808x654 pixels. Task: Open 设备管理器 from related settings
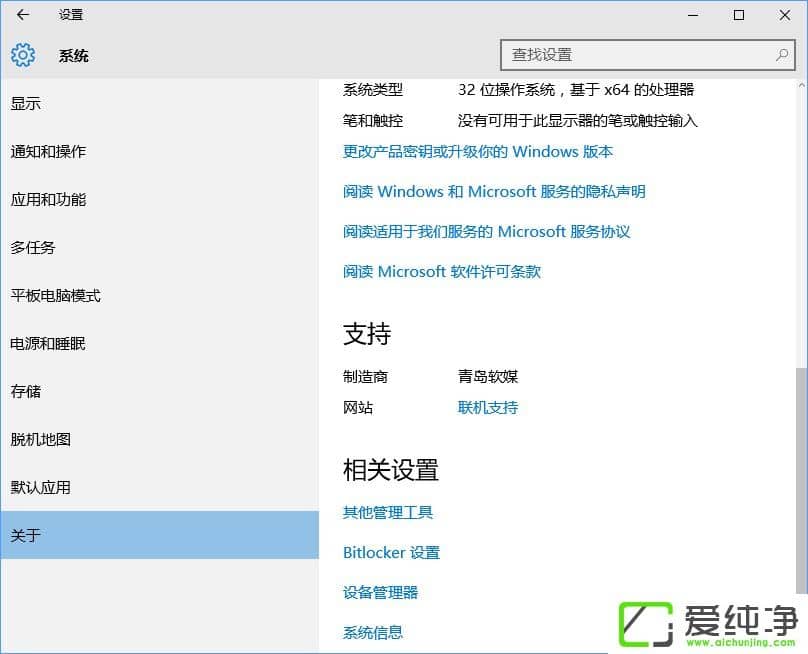[380, 593]
